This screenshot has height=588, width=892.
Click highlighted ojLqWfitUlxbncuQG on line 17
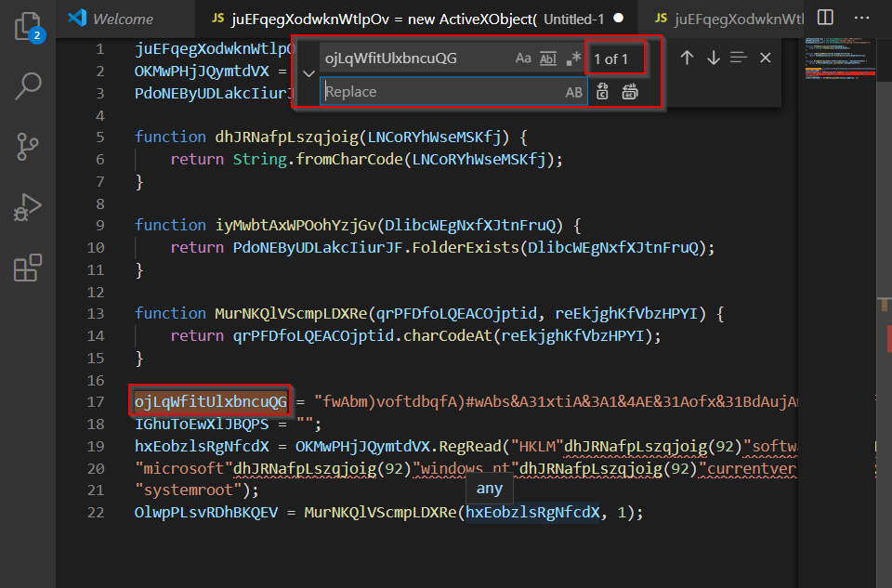click(x=211, y=401)
